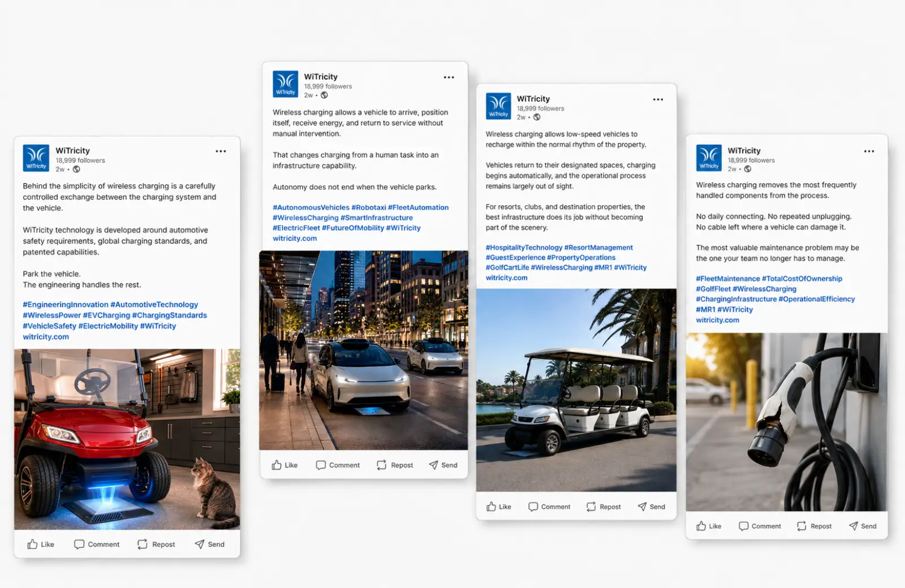Open witricity.com link in engineering innovation post
Viewport: 905px width, 588px height.
coord(46,336)
